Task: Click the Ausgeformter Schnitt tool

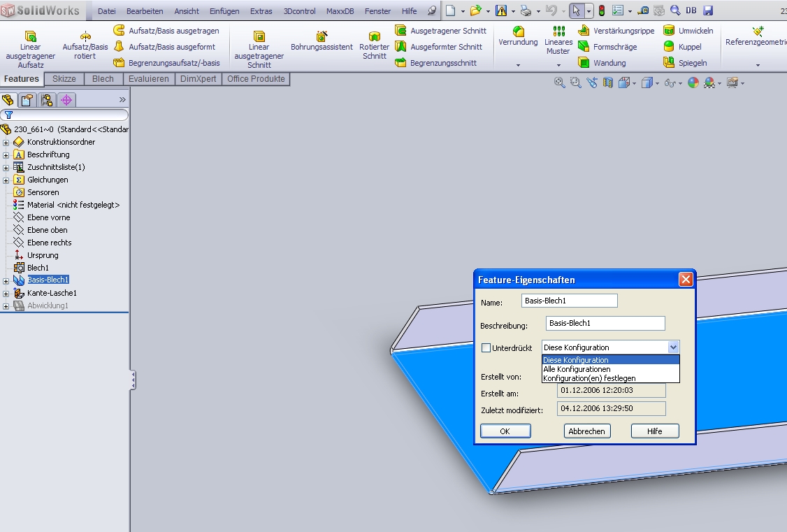Action: tap(439, 47)
